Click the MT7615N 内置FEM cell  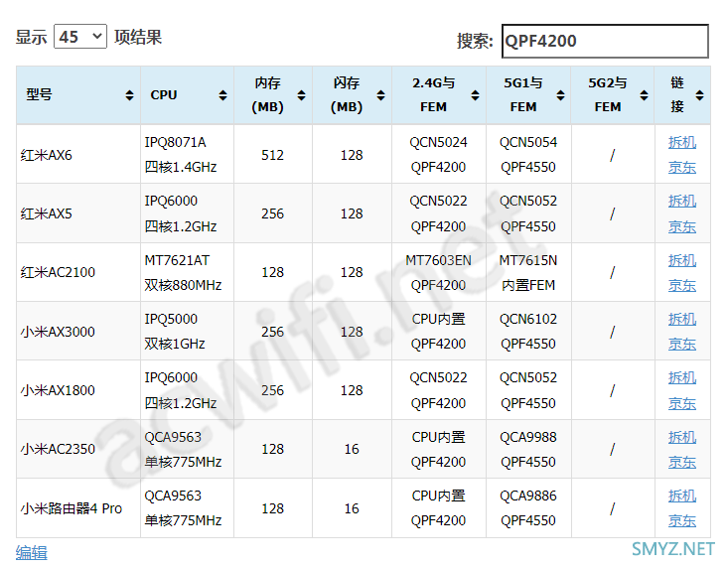(528, 272)
